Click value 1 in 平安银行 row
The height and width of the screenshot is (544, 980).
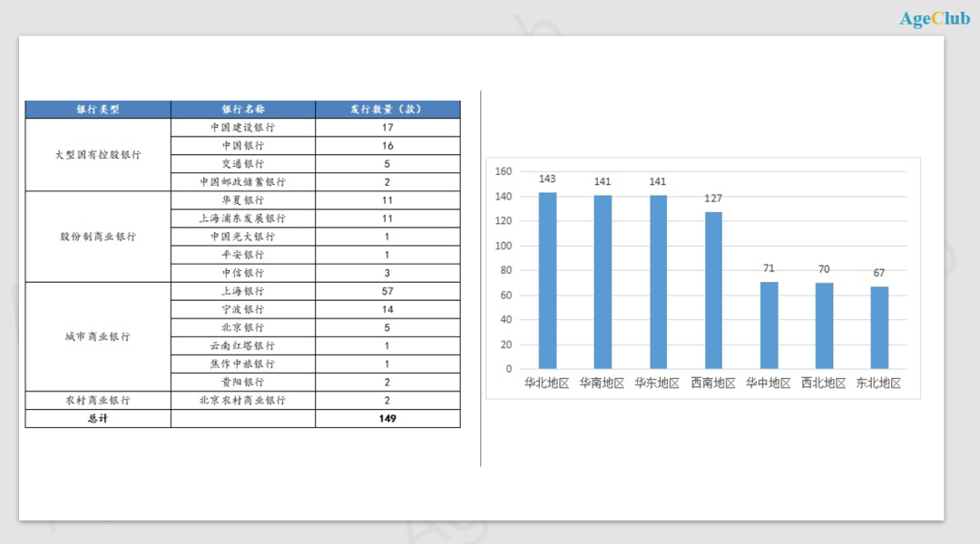click(387, 254)
